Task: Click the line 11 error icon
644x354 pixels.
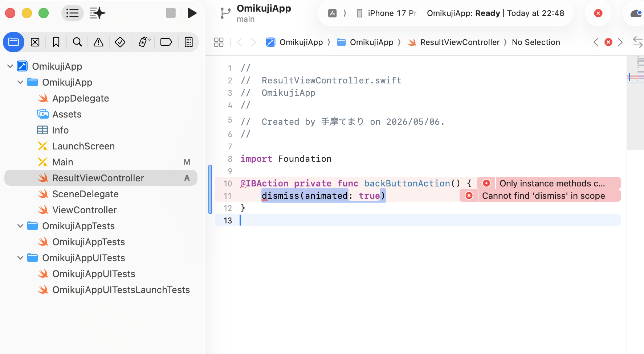Action: 469,195
